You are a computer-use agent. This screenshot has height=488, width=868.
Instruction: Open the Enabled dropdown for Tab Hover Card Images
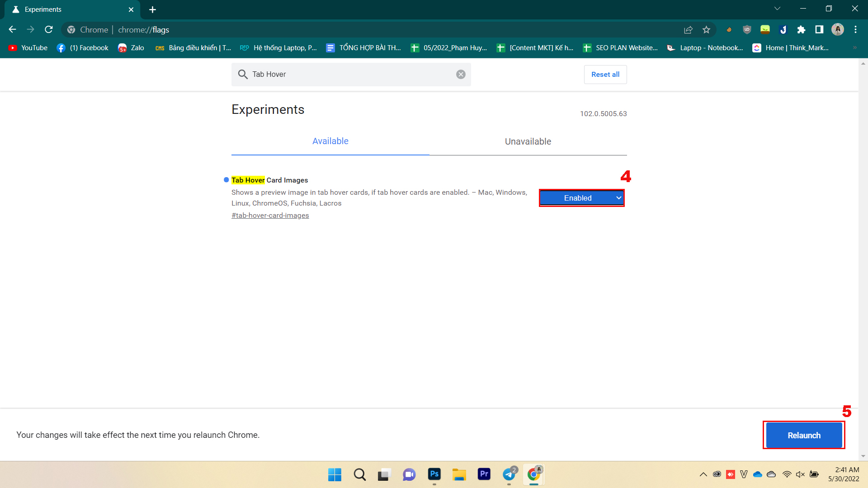point(581,198)
